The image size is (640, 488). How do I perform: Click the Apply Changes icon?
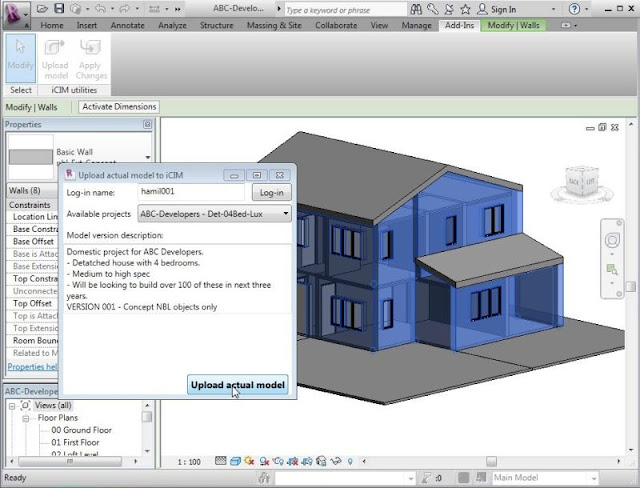click(91, 58)
